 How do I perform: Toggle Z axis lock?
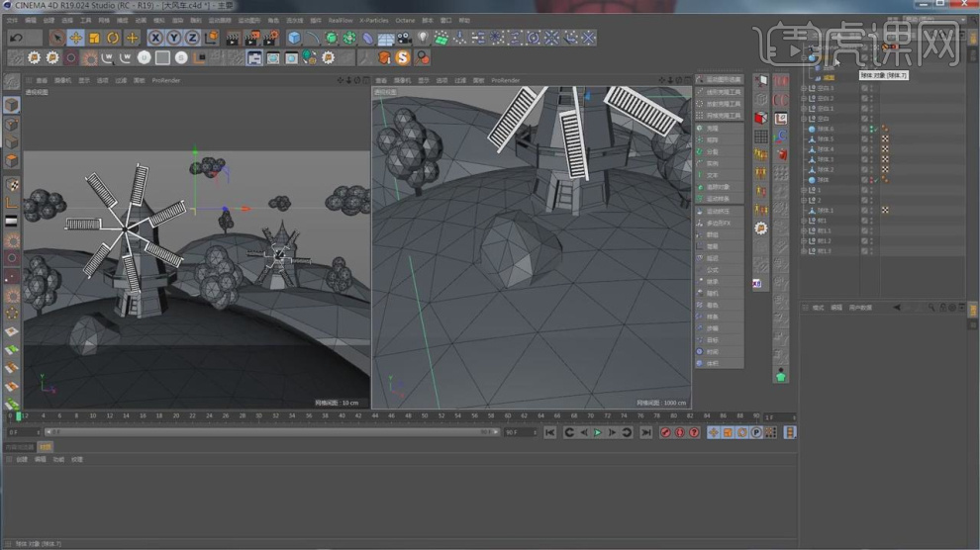(x=191, y=38)
